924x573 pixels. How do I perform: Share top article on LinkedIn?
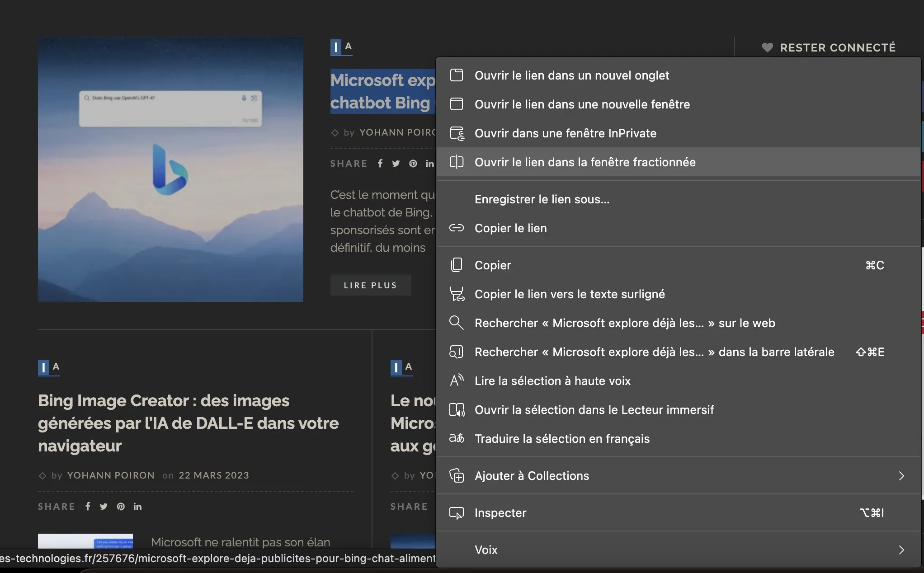[429, 164]
